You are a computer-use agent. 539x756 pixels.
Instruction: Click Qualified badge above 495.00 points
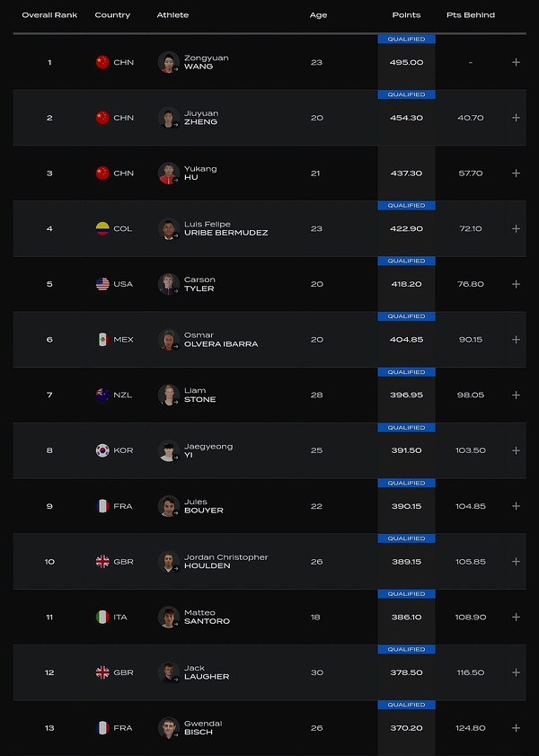pyautogui.click(x=407, y=40)
